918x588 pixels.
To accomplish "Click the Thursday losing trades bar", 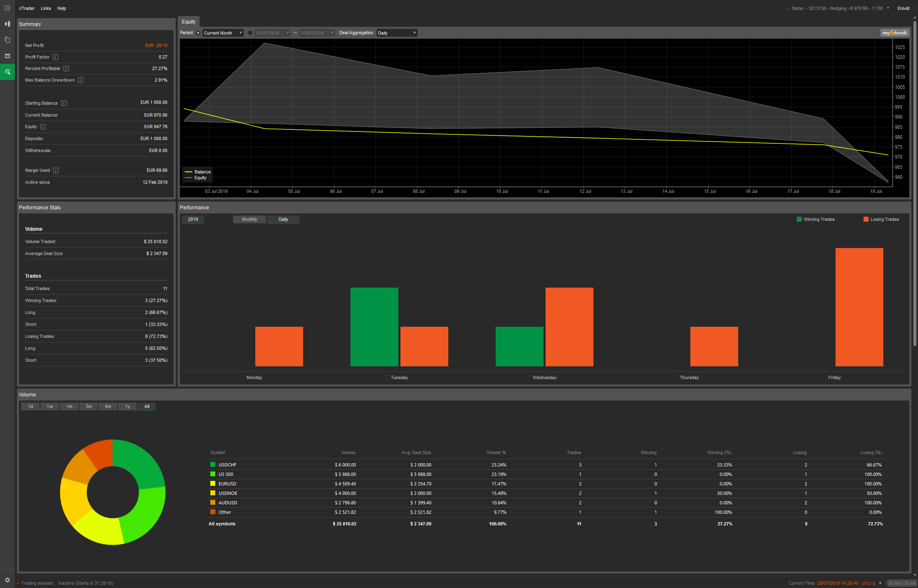I will (x=714, y=347).
